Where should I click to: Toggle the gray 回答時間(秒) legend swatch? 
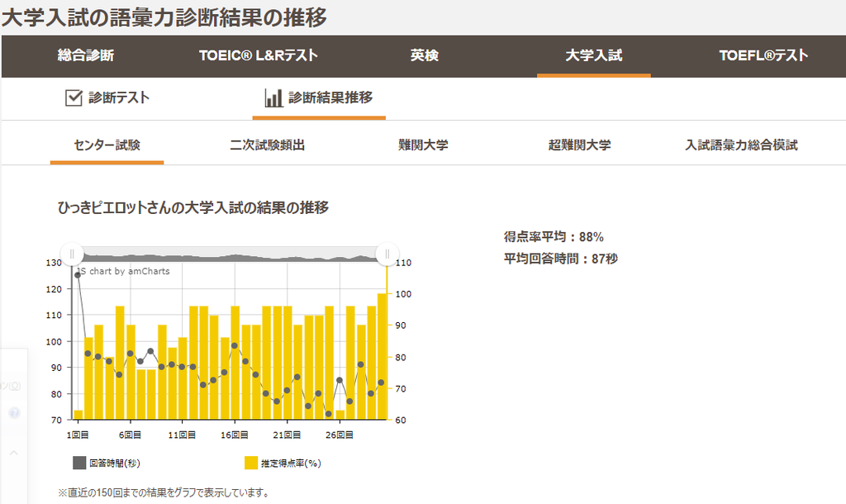point(79,463)
